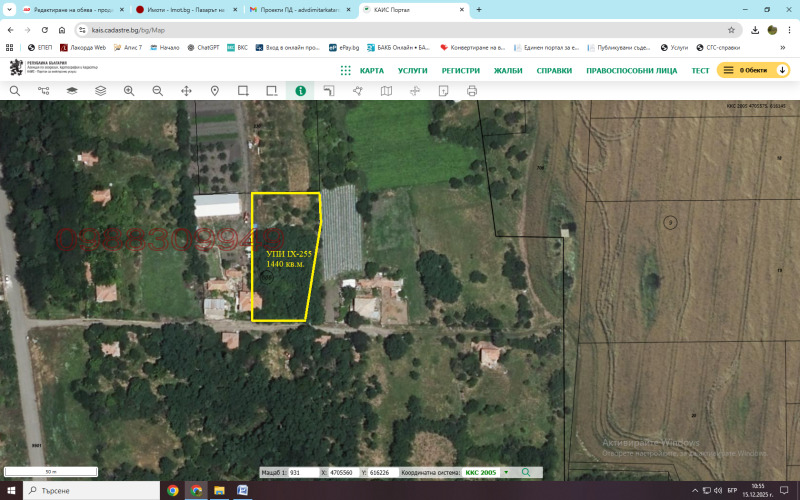The image size is (800, 500).
Task: Click the СПРАВКИ navigation link
Action: (554, 71)
